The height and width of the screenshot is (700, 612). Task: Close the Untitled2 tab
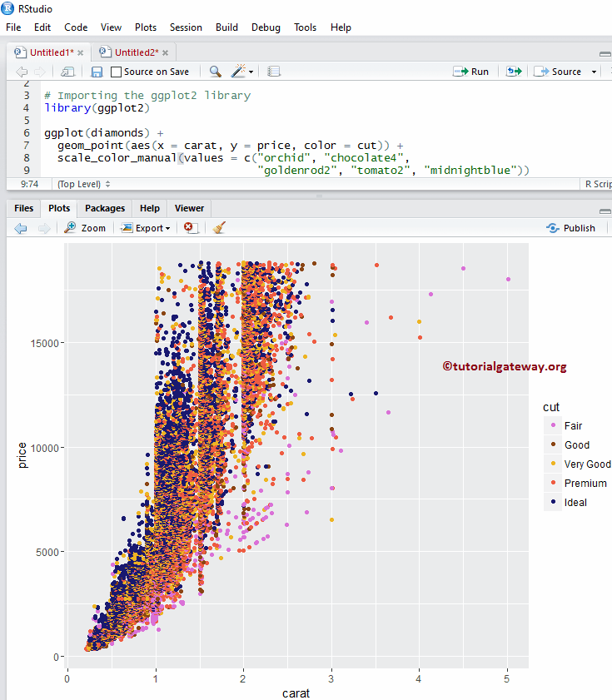pyautogui.click(x=166, y=52)
